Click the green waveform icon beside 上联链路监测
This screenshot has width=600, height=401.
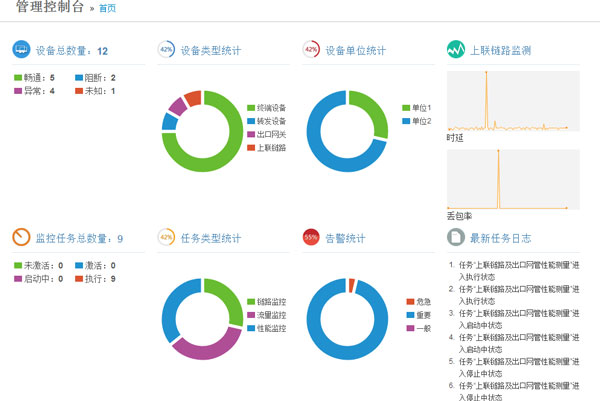click(x=455, y=49)
